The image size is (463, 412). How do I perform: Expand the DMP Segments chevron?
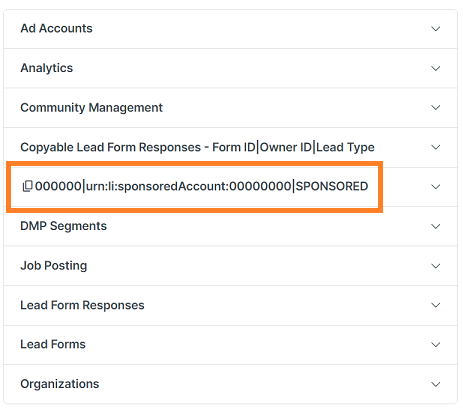(436, 226)
